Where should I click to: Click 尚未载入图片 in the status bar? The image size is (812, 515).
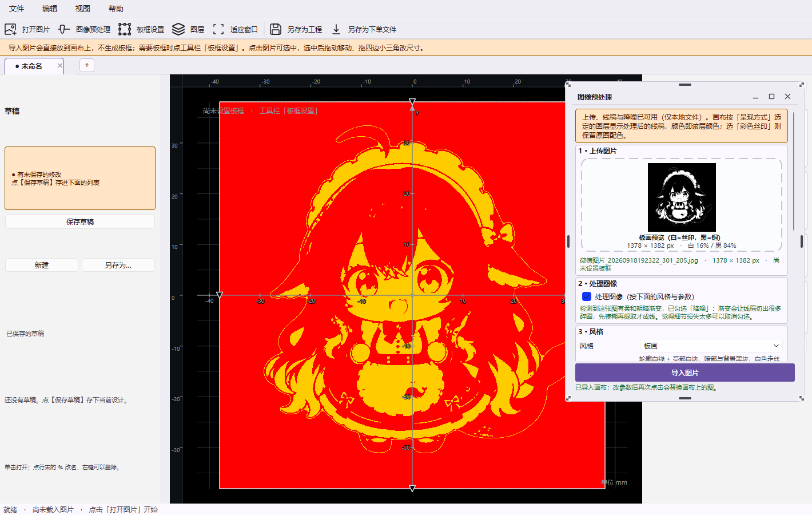53,509
